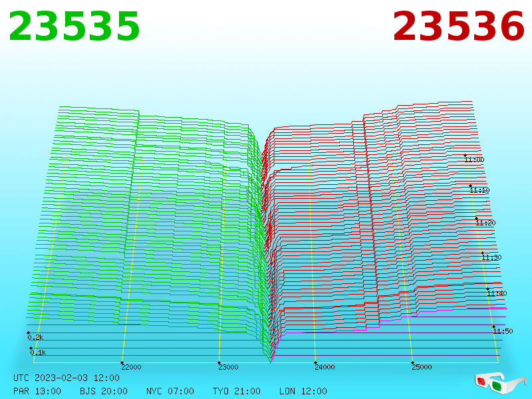
Task: Select the 25000 price axis label
Action: pyautogui.click(x=422, y=367)
